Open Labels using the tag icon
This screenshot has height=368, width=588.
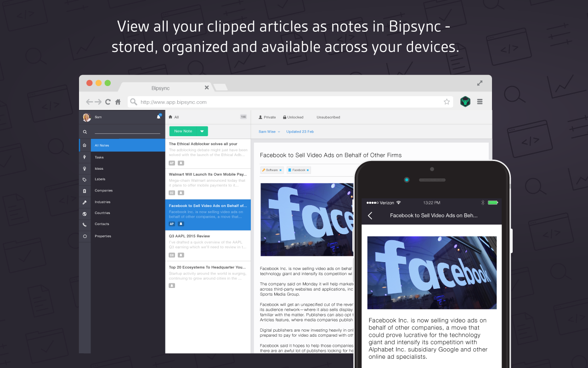(x=85, y=179)
